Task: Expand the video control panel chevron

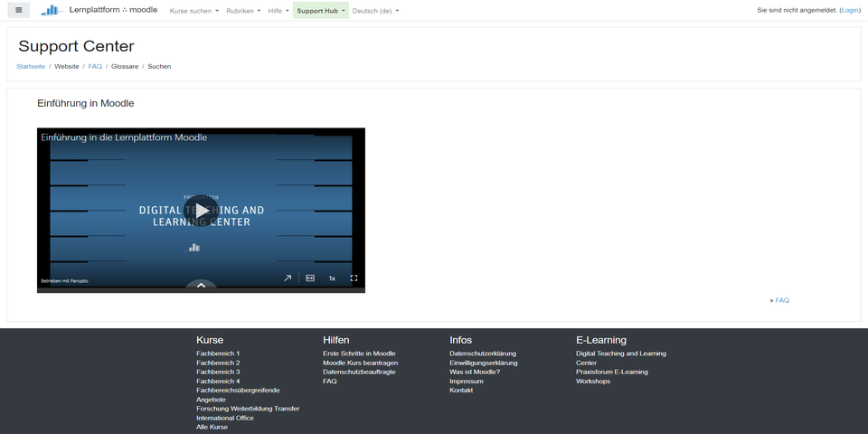Action: 201,285
